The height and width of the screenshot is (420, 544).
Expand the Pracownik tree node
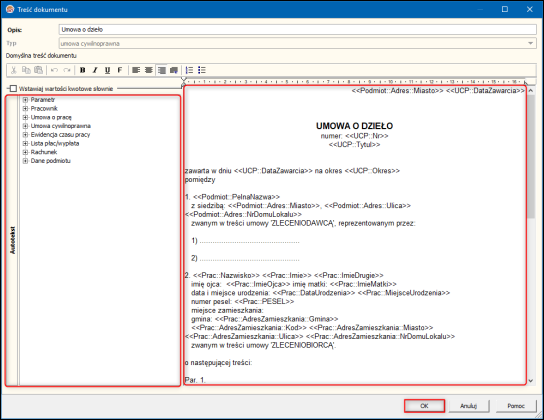tap(25, 109)
